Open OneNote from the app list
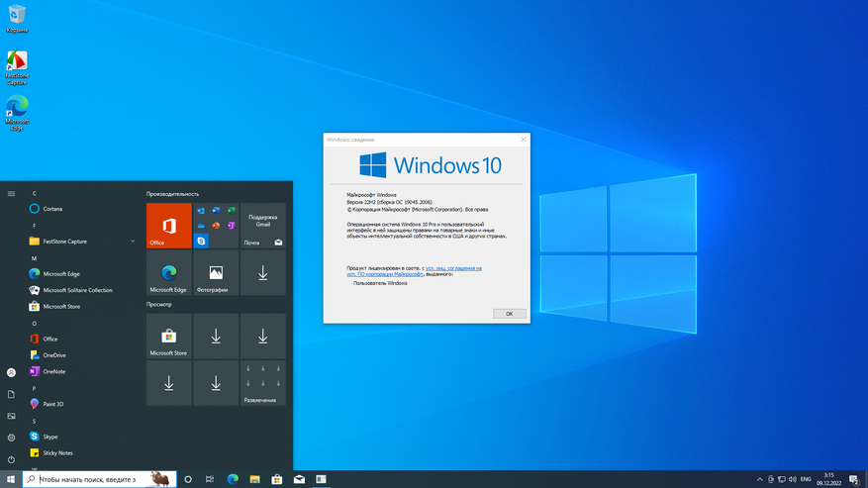The width and height of the screenshot is (868, 488). [82, 371]
